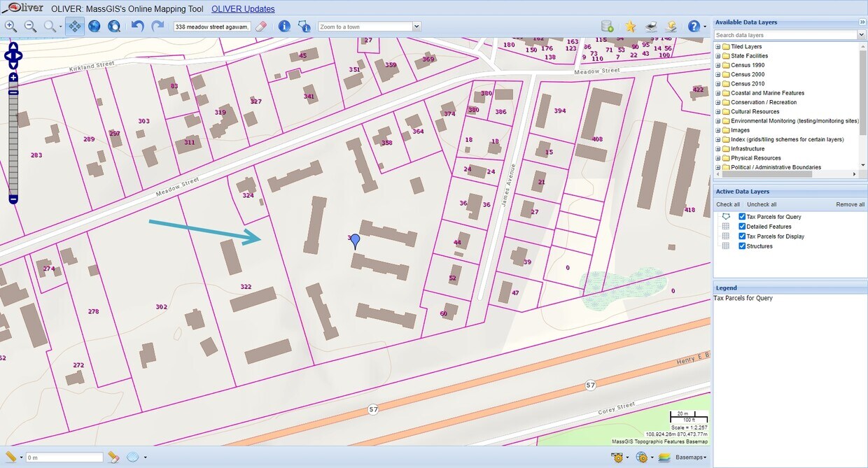Expand the Cultural Resources folder
This screenshot has width=868, height=468.
click(717, 112)
